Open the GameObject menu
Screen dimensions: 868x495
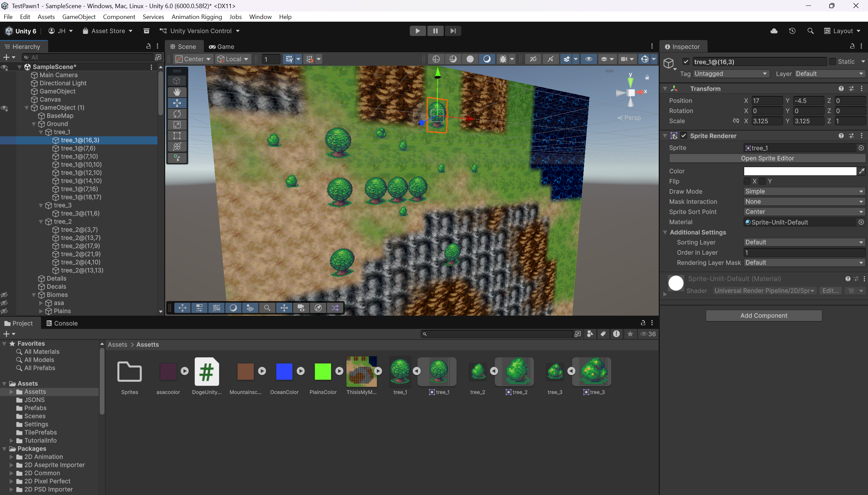click(79, 17)
